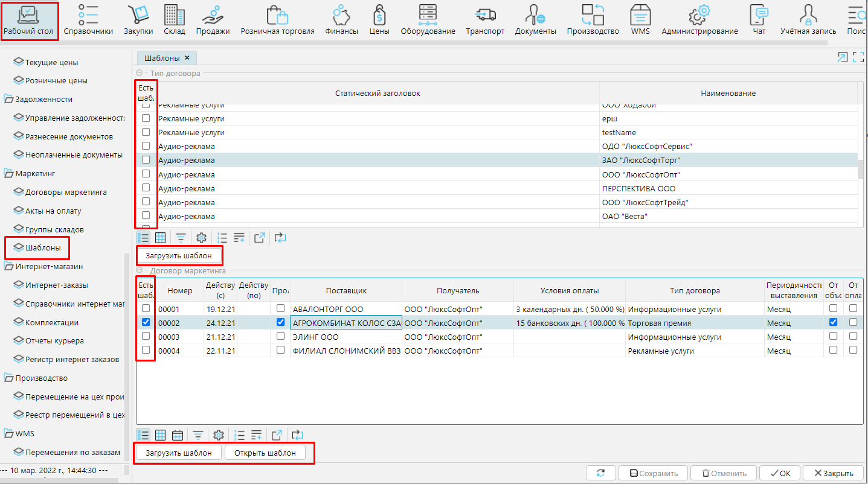Collapse the Договор маркетинга section
868x484 pixels.
coord(139,271)
